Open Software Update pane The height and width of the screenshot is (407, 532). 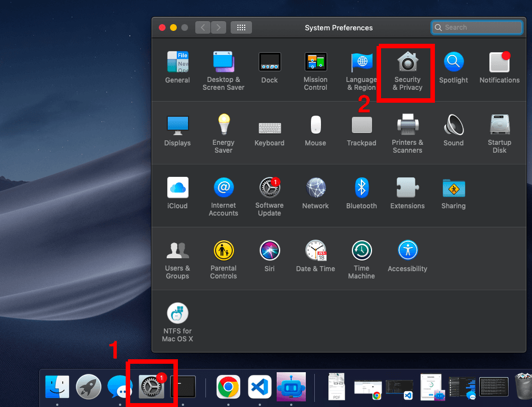tap(269, 196)
